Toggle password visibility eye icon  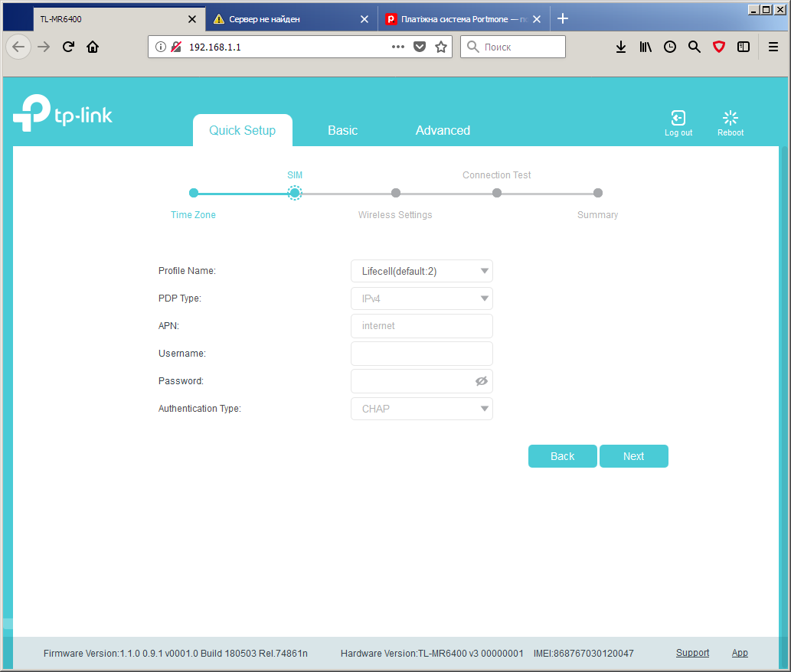pos(481,381)
